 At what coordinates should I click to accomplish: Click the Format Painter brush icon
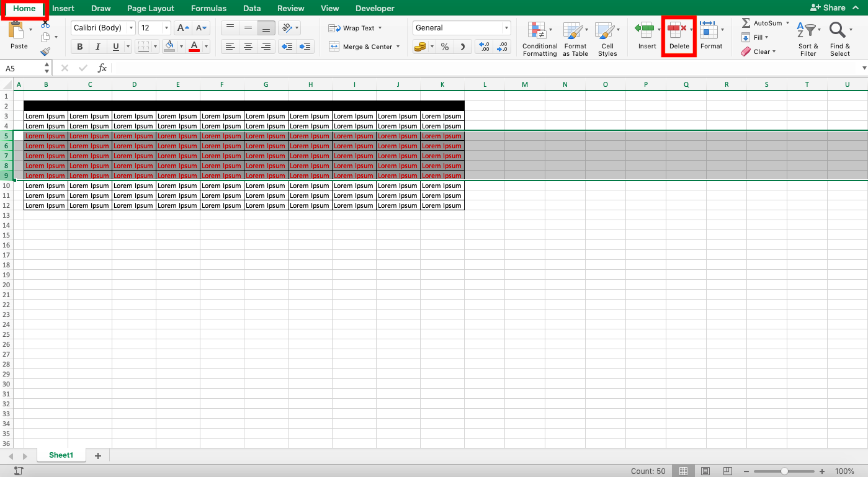pyautogui.click(x=45, y=51)
